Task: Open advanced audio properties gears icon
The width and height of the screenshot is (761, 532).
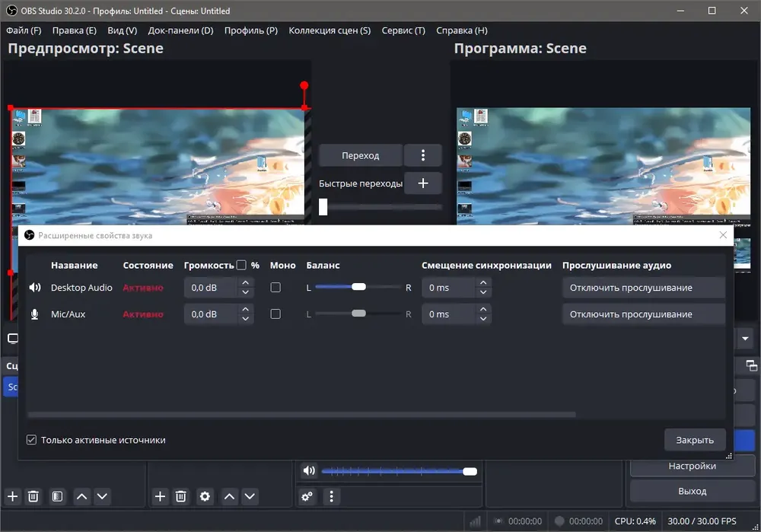Action: (x=307, y=496)
